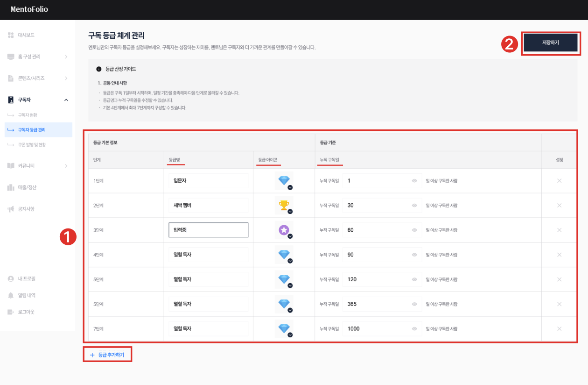Open 알림 내역 via its bell icon
This screenshot has width=588, height=385.
11,295
